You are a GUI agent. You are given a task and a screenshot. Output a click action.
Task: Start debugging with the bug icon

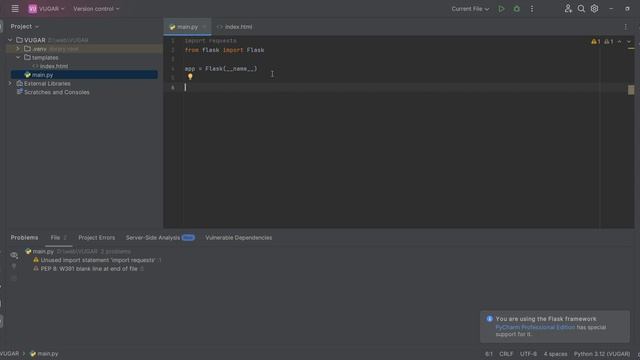[x=516, y=9]
